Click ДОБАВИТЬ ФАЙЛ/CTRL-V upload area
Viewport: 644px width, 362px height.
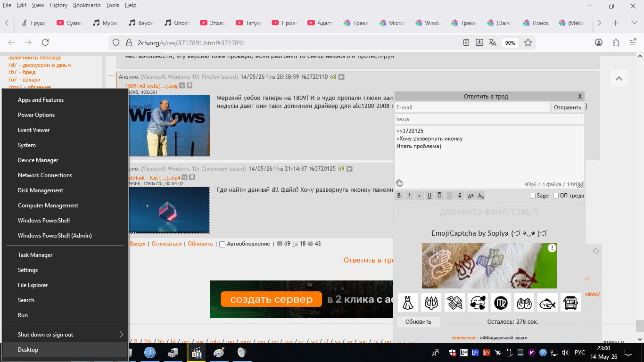(x=489, y=213)
